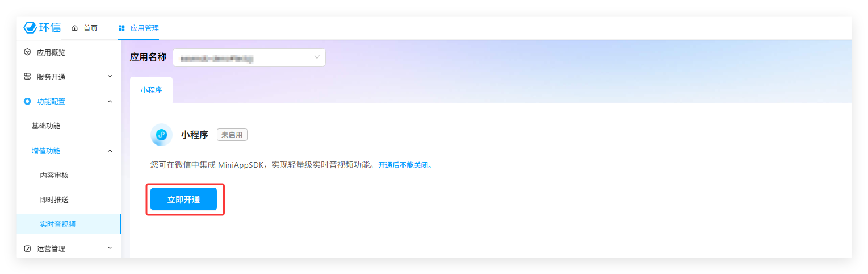Click the grid icon beside 应用管理
Screen dimensions: 868x274
coord(122,28)
